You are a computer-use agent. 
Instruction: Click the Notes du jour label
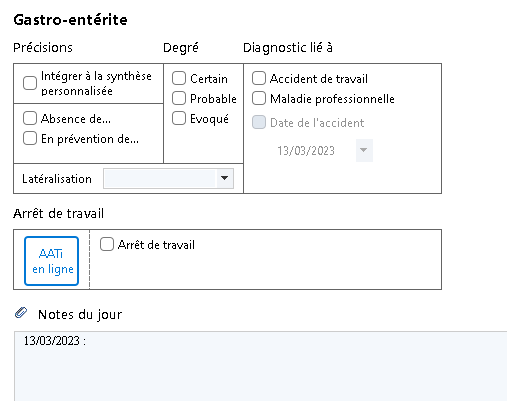tap(80, 314)
